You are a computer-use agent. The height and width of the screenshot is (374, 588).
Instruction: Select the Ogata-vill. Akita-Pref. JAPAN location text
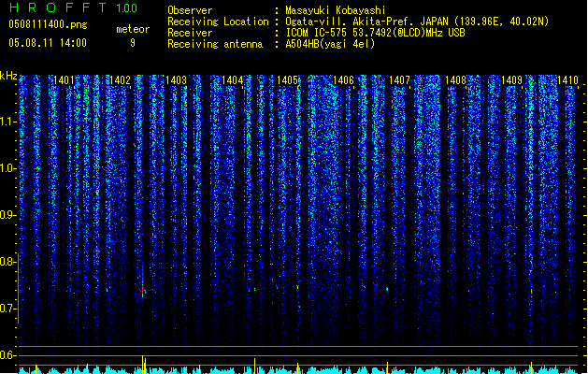pyautogui.click(x=417, y=22)
